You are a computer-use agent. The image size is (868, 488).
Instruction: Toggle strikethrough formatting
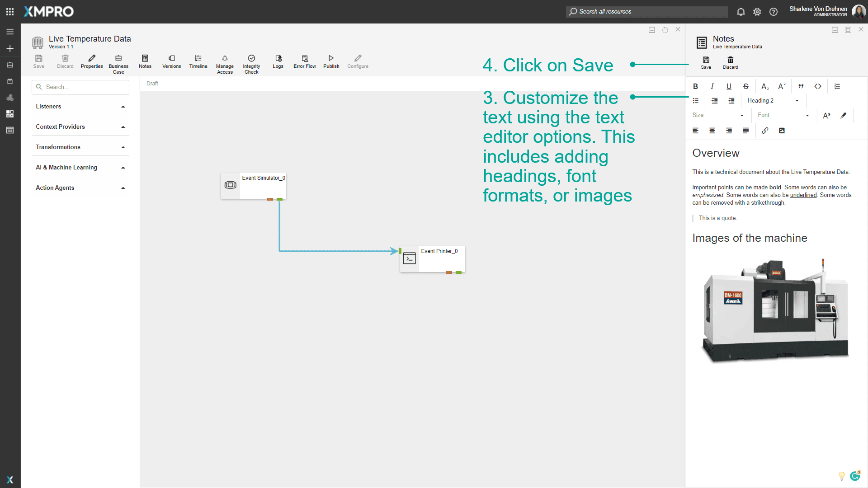pyautogui.click(x=745, y=86)
